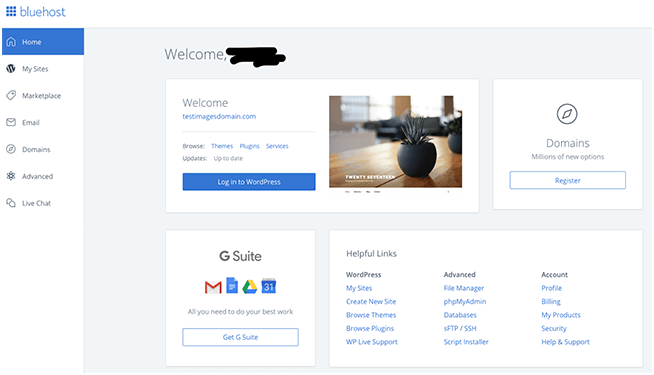Screen dimensions: 654x375
Task: Open sFTP / SSH link
Action: (x=460, y=328)
